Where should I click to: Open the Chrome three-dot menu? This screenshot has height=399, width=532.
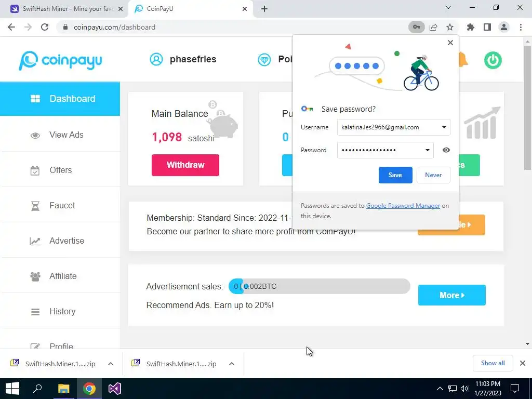coord(521,27)
